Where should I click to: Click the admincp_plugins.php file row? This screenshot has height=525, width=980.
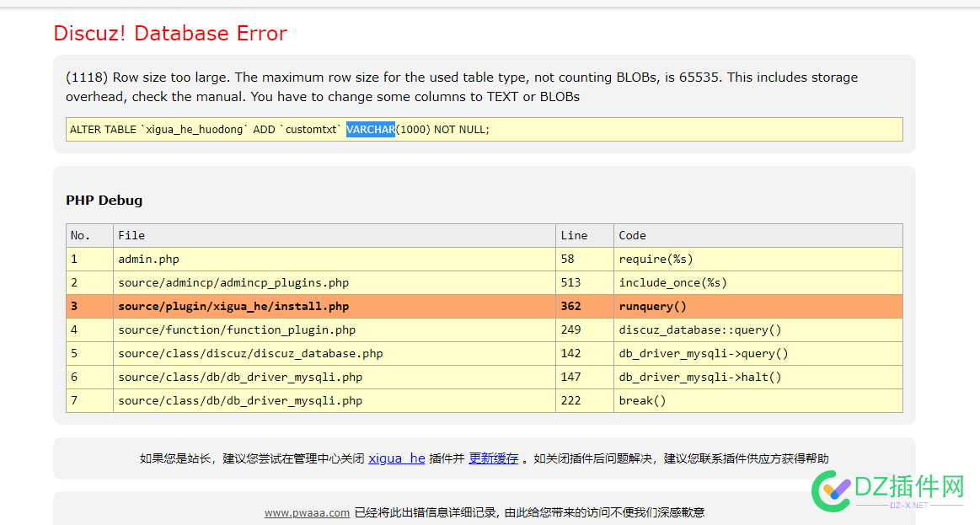click(x=485, y=282)
